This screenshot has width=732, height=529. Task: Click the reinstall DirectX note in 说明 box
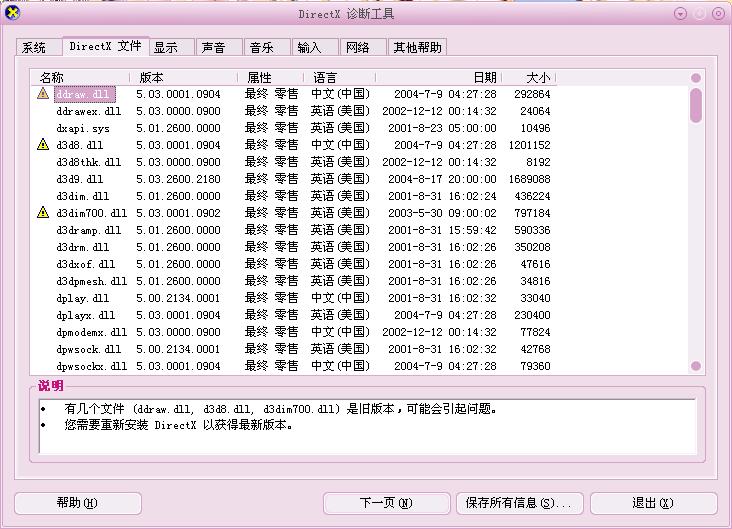(x=179, y=425)
